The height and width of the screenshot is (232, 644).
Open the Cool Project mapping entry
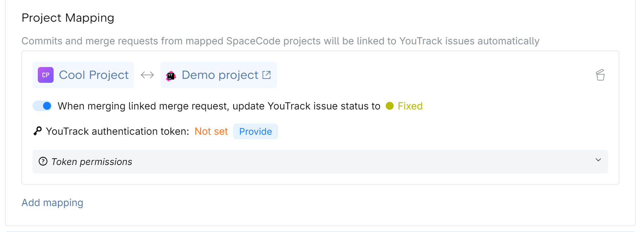[94, 75]
